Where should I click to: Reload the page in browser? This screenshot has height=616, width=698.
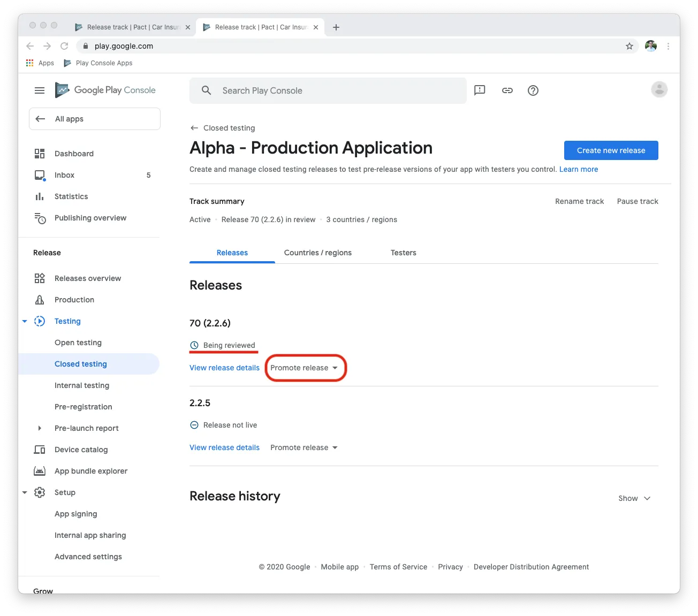[x=64, y=46]
